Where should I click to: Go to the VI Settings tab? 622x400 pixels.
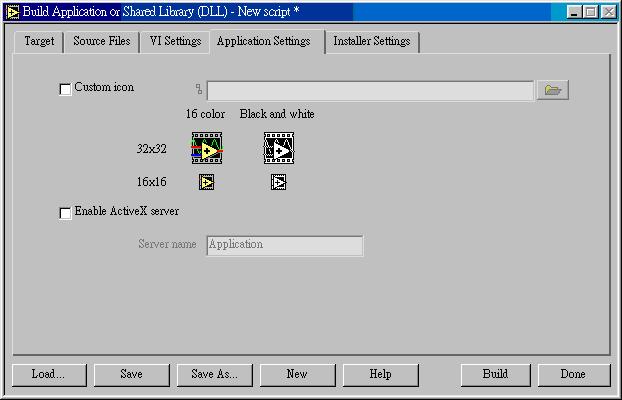[x=175, y=42]
